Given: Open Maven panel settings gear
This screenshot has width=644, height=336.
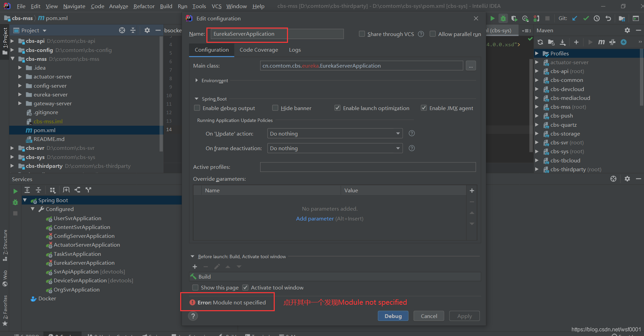Looking at the screenshot, I should pyautogui.click(x=627, y=30).
